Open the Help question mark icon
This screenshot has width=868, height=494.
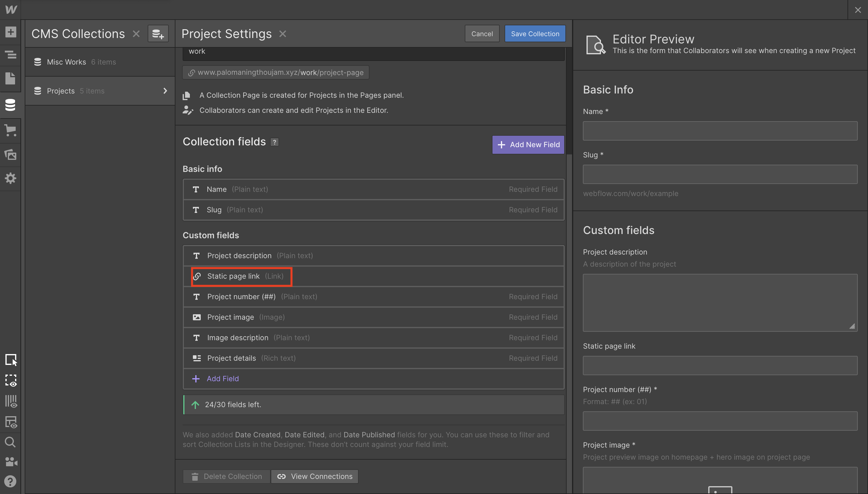(11, 481)
